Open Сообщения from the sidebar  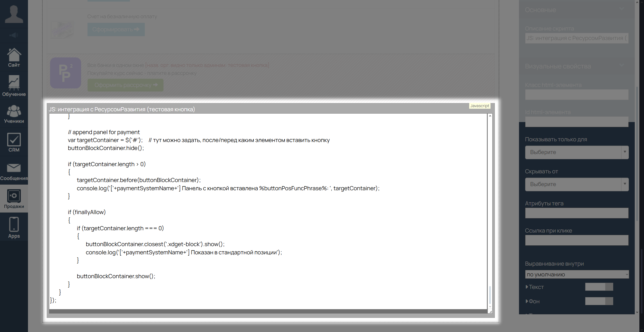point(14,171)
